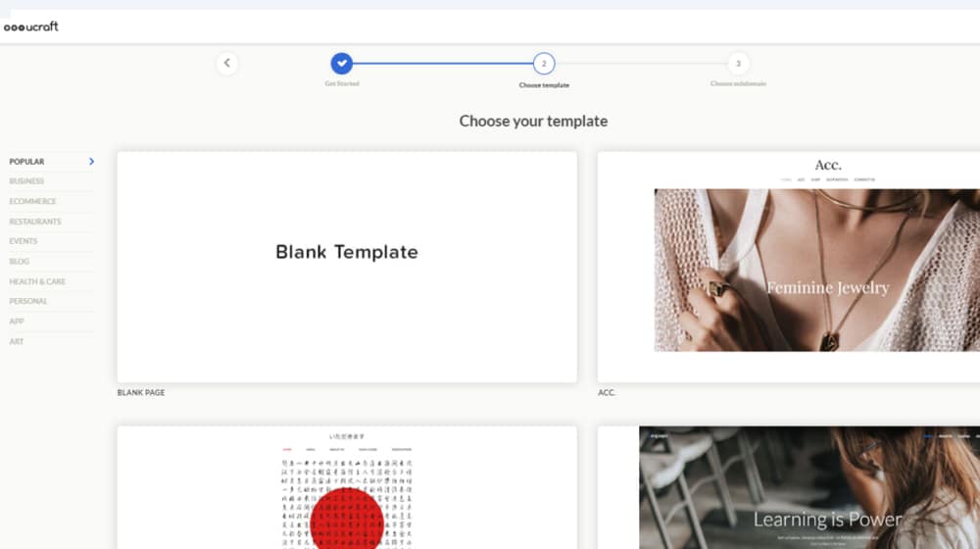Pick the Acc. Feminine Jewelry template

pyautogui.click(x=789, y=267)
